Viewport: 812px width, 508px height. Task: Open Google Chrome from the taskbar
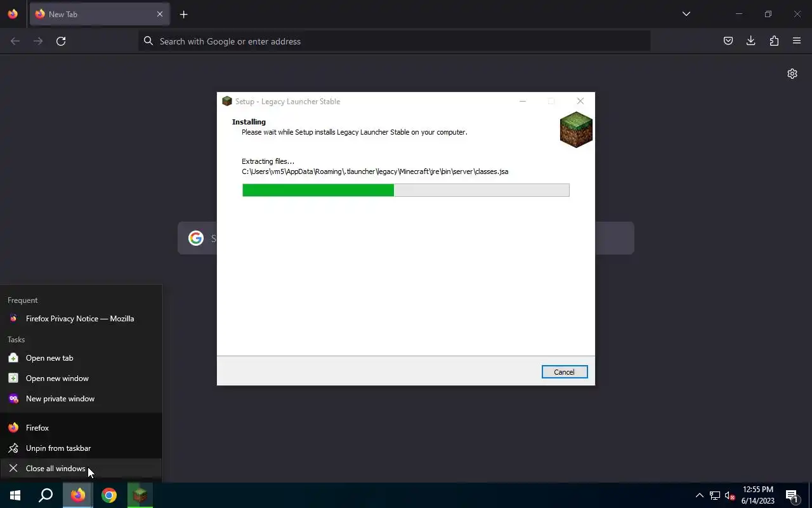109,495
